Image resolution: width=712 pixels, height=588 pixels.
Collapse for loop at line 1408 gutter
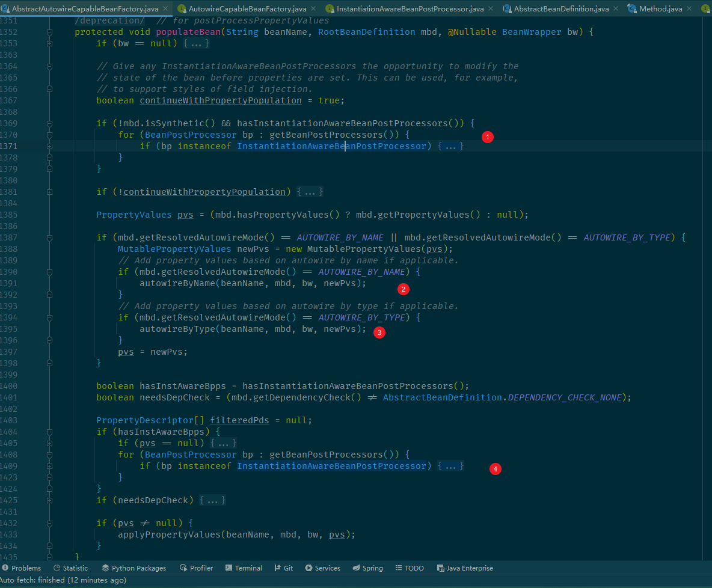coord(49,455)
